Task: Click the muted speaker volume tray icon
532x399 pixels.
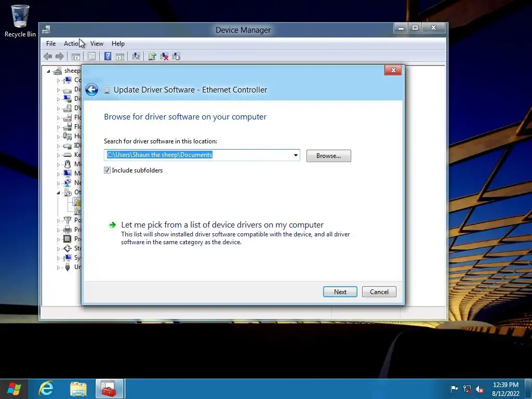Action: click(x=480, y=389)
